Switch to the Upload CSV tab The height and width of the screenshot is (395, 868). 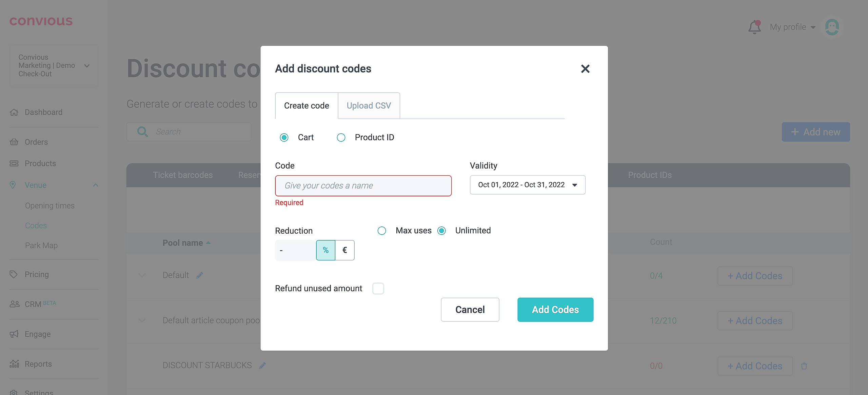pyautogui.click(x=369, y=106)
